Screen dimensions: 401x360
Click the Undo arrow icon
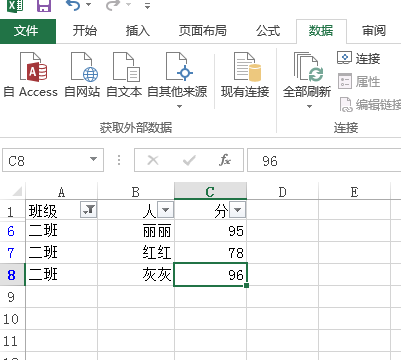(x=73, y=5)
